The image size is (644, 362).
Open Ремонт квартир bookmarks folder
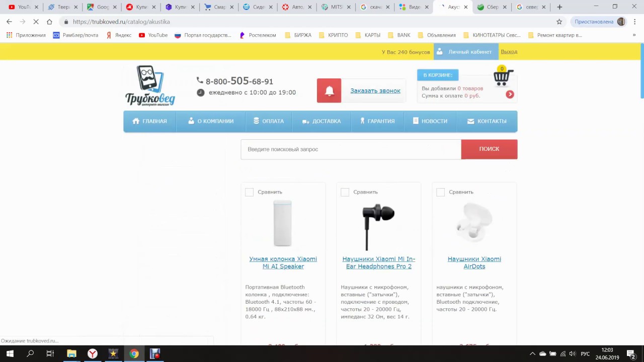click(x=554, y=35)
